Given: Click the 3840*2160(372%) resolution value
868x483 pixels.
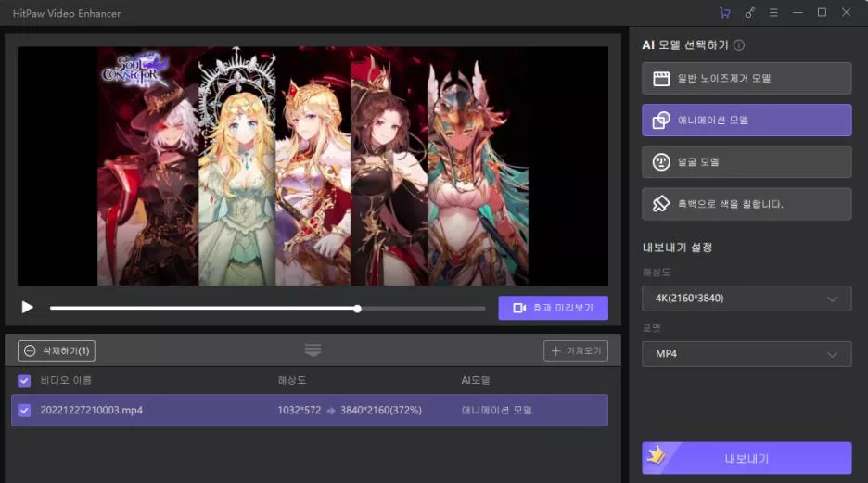Looking at the screenshot, I should pyautogui.click(x=381, y=410).
